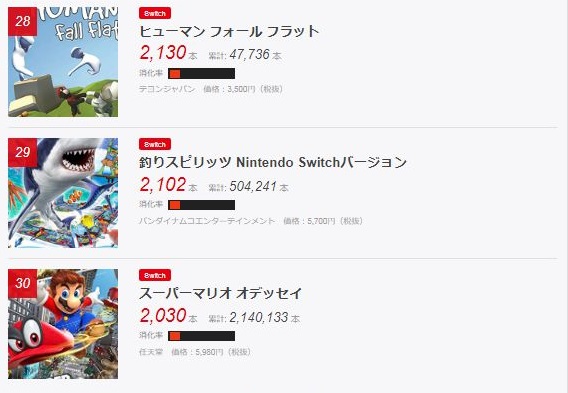The height and width of the screenshot is (393, 568).
Task: Click the rank 29 badge
Action: click(x=22, y=152)
